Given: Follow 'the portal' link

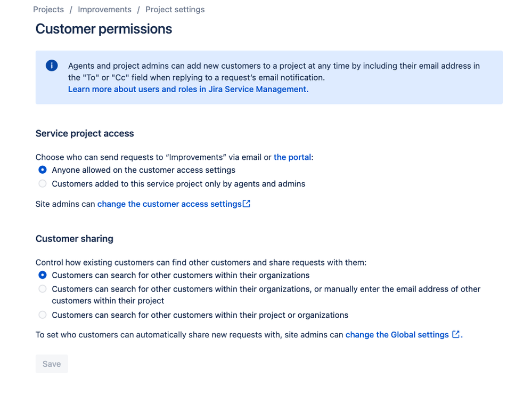Looking at the screenshot, I should pos(292,157).
